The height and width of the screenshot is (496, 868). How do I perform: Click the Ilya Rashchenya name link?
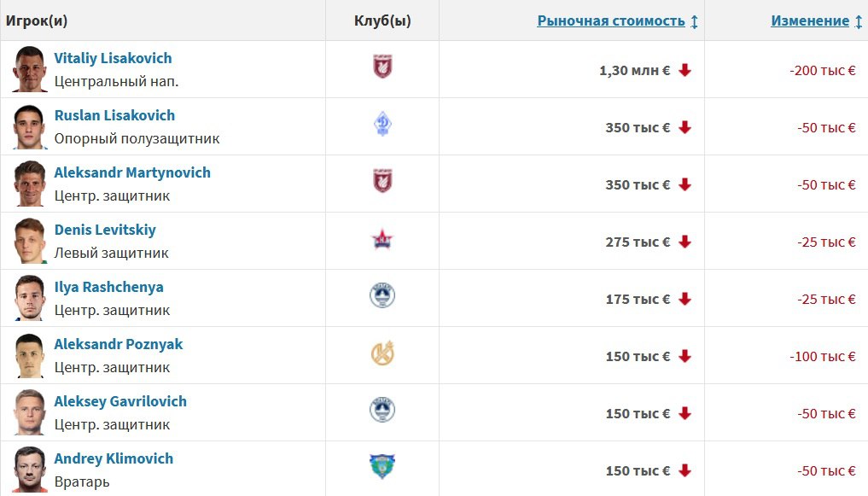click(x=109, y=287)
